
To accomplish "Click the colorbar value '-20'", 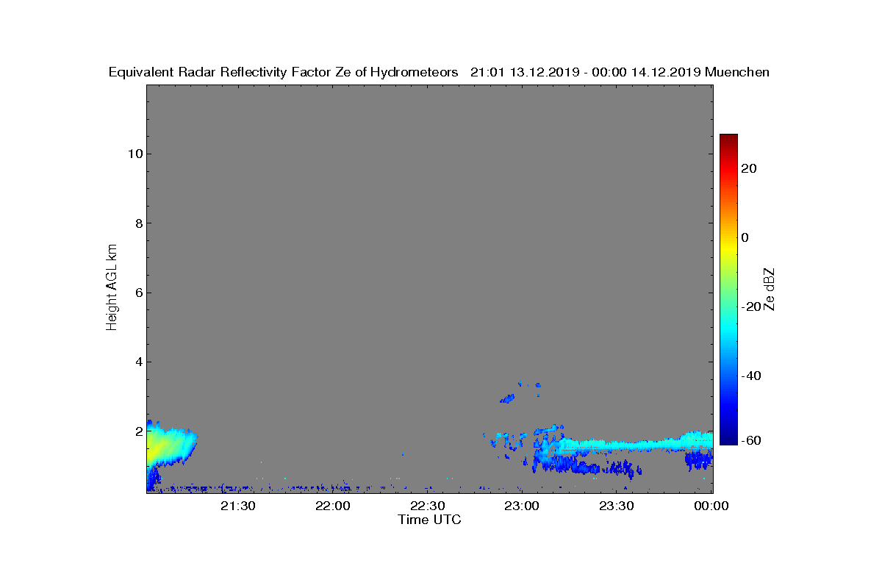I will [750, 306].
